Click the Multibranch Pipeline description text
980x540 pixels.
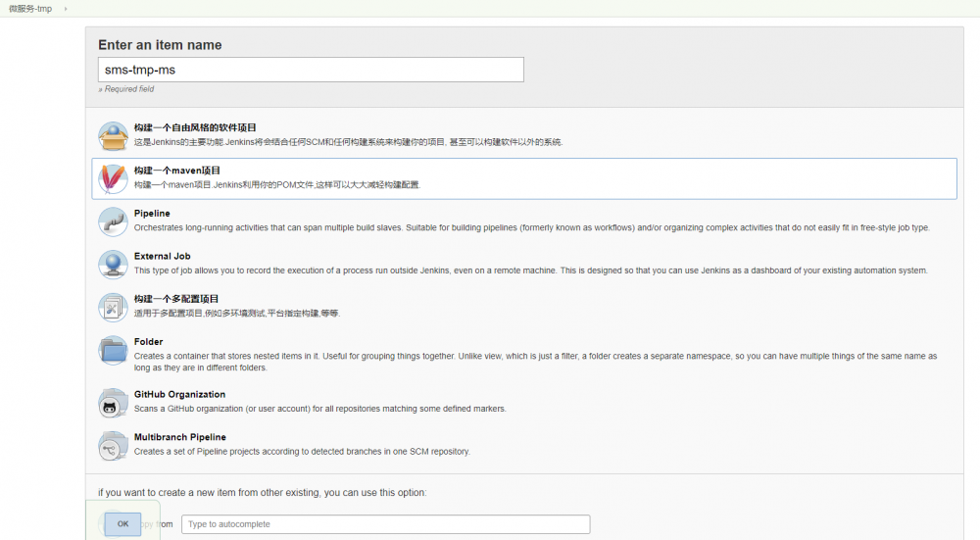tap(302, 451)
